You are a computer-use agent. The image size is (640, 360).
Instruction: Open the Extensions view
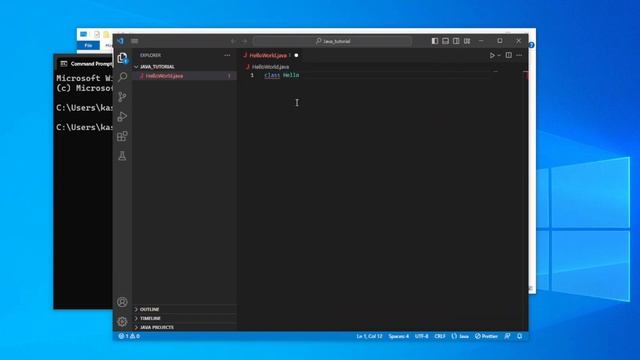(122, 136)
